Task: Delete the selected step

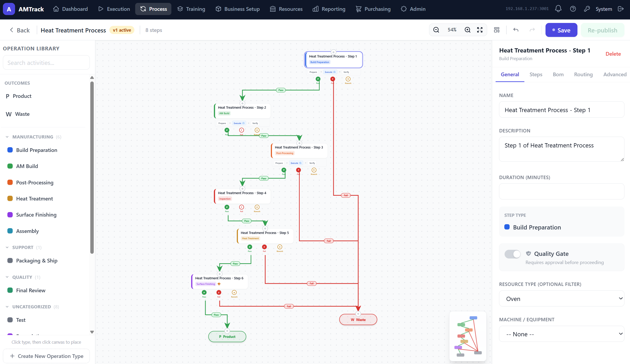Action: click(x=613, y=54)
